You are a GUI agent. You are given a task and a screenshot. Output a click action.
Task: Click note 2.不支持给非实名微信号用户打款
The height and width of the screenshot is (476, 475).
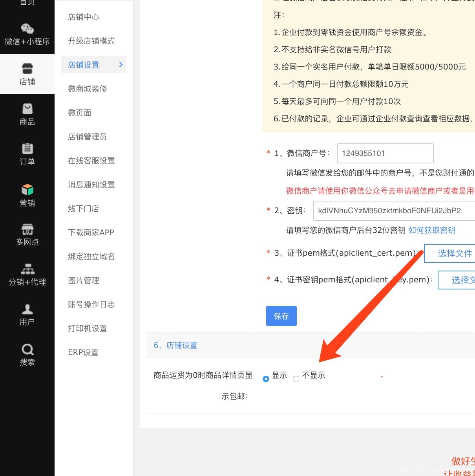tap(332, 49)
